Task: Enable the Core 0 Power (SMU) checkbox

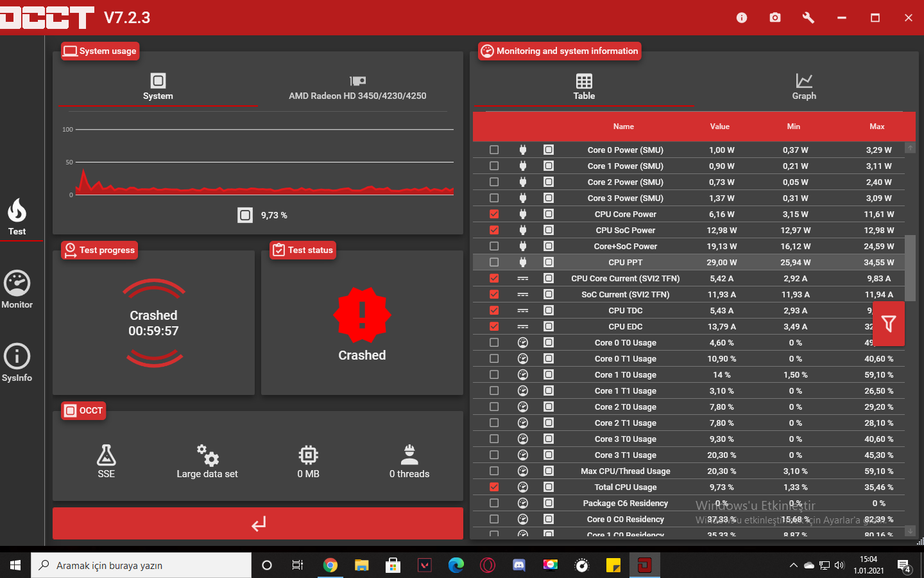Action: pyautogui.click(x=494, y=150)
